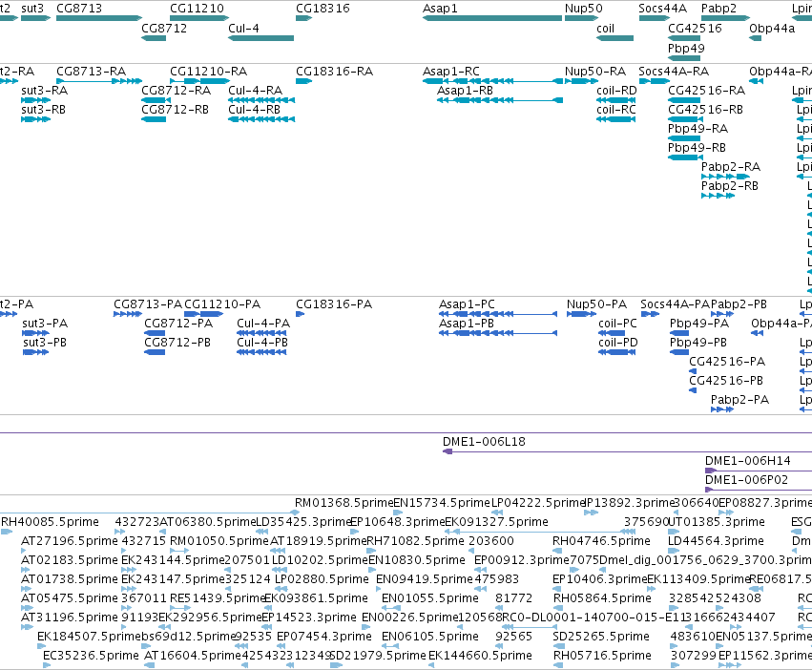Open protein CG8712-PA

point(178,324)
